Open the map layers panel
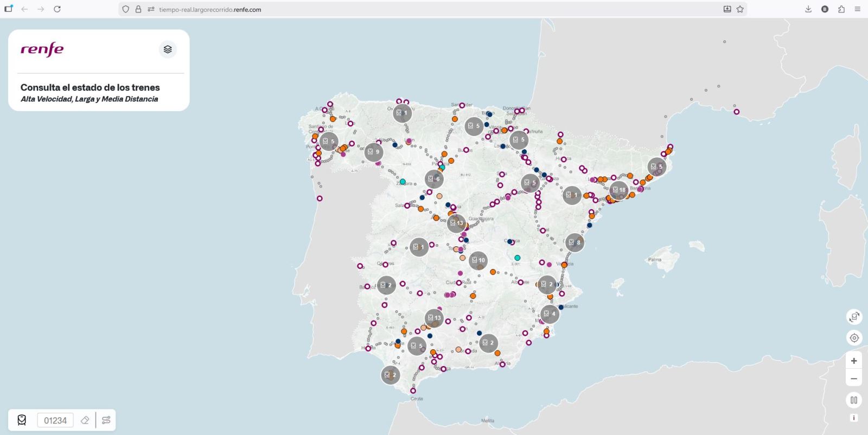This screenshot has width=868, height=435. click(x=168, y=49)
